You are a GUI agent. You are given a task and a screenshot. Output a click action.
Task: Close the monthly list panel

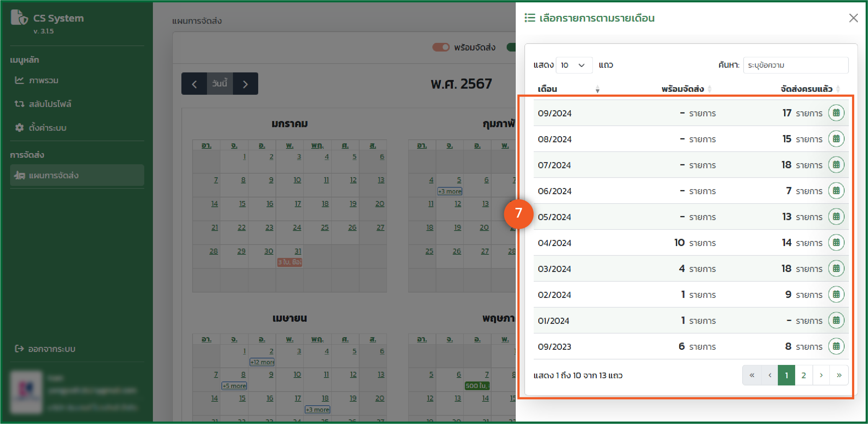click(x=853, y=18)
